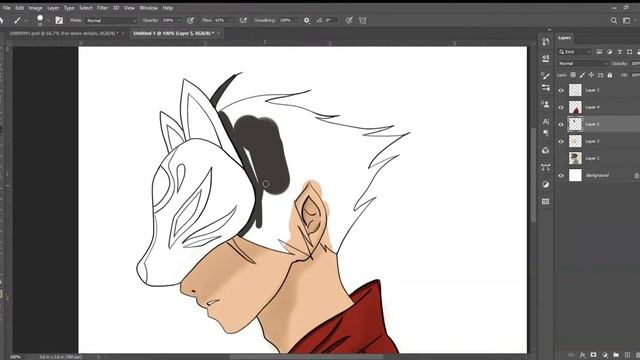Lock position move icon
This screenshot has width=640, height=360.
591,75
